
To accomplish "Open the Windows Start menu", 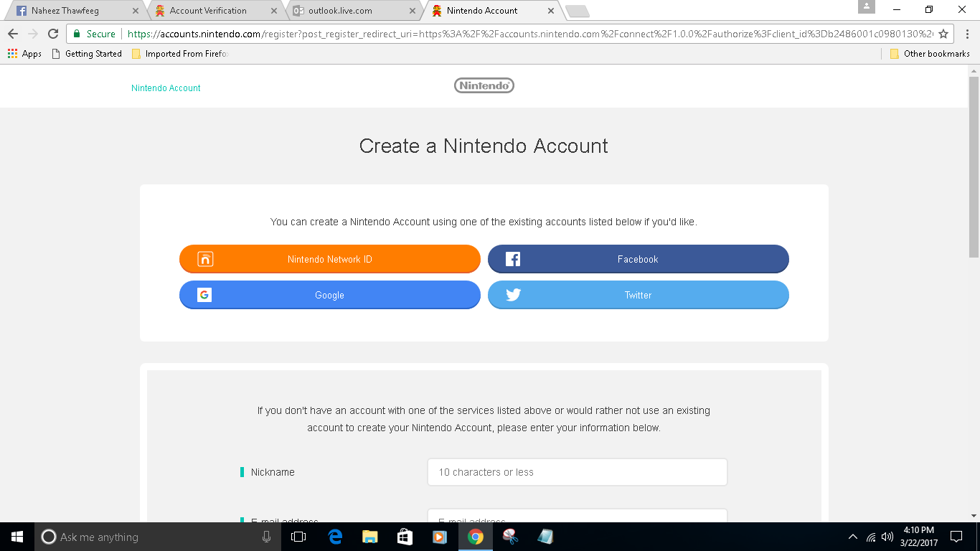I will tap(17, 537).
